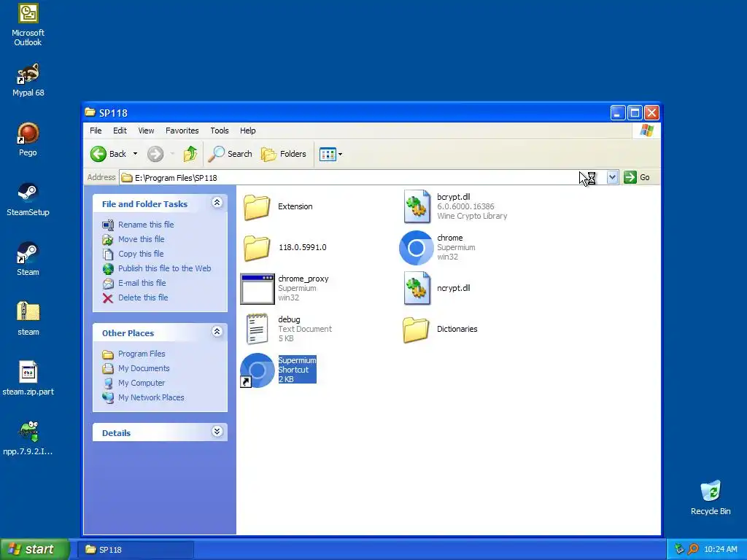Viewport: 747px width, 560px height.
Task: Click Copy this file
Action: tap(133, 254)
